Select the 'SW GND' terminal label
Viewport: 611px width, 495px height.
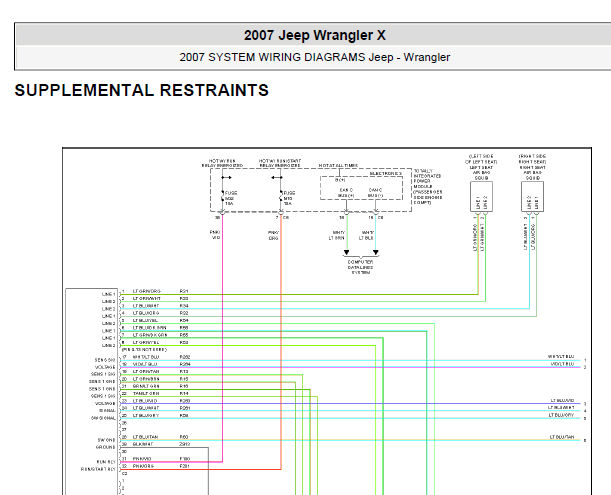(x=106, y=440)
